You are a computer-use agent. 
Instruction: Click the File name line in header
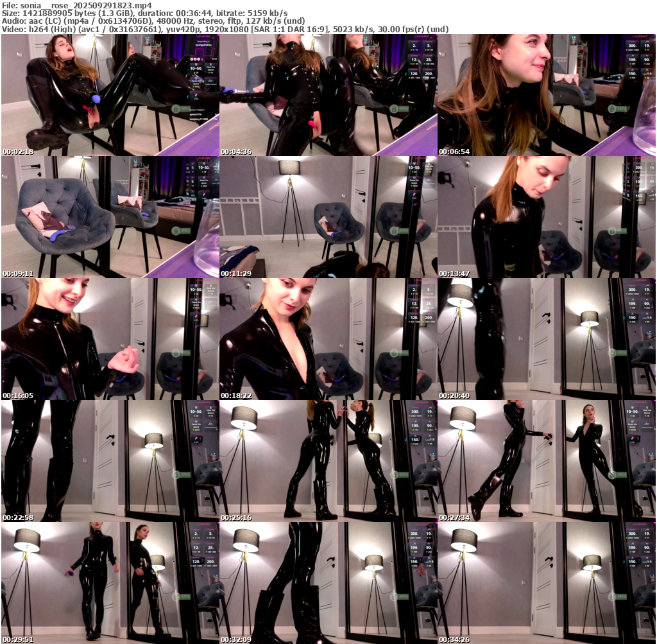coord(76,5)
